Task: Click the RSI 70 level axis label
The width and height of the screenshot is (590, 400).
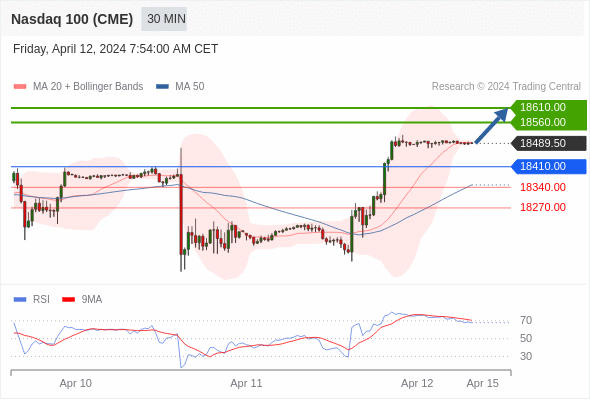Action: tap(526, 321)
